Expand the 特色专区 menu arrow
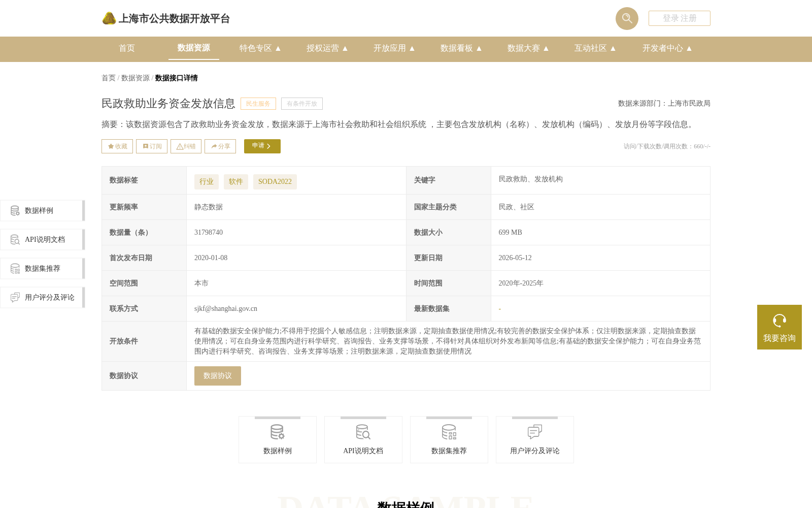Image resolution: width=812 pixels, height=508 pixels. (x=278, y=48)
